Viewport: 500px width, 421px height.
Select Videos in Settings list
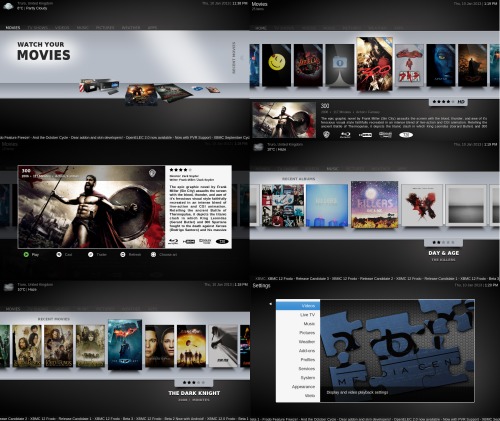[x=298, y=306]
